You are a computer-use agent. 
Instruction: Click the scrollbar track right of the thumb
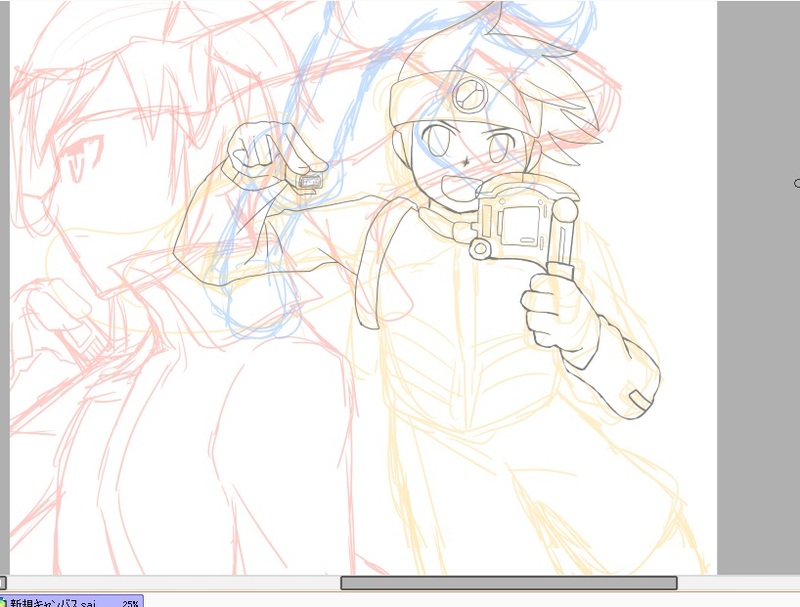tap(739, 583)
